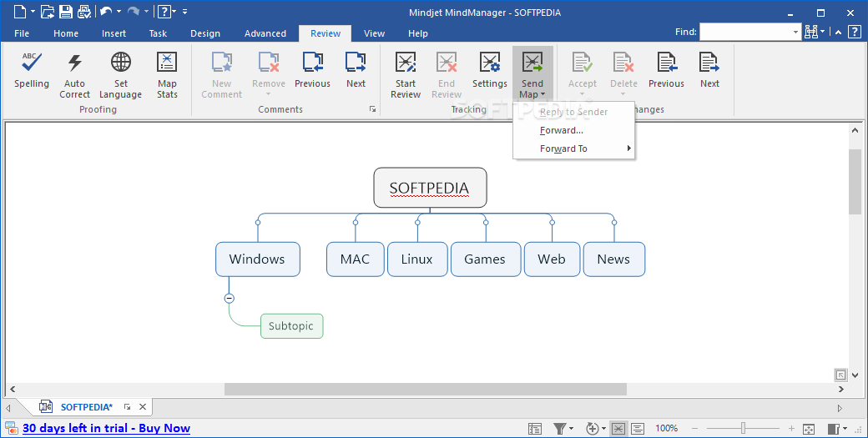Open the File tab
This screenshot has width=868, height=438.
click(x=22, y=33)
